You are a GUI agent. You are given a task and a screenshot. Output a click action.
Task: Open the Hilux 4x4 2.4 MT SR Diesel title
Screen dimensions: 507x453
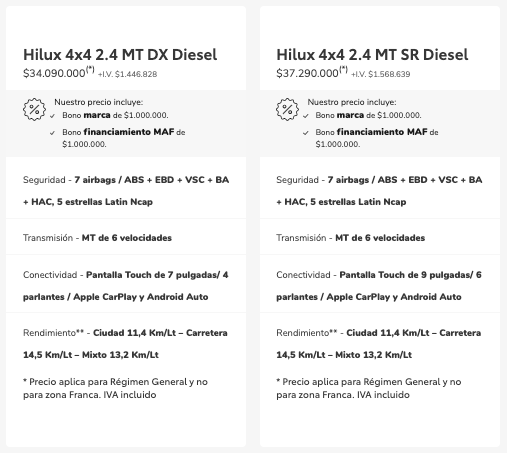372,55
